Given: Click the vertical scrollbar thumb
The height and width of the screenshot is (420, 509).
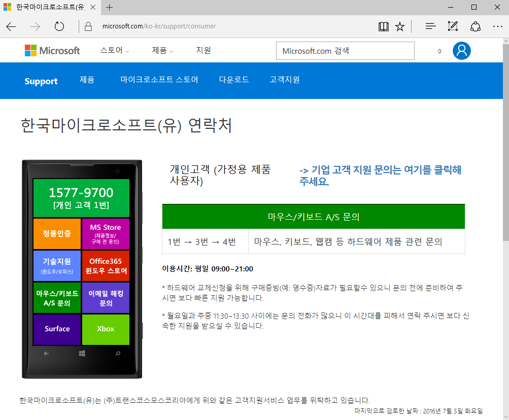Looking at the screenshot, I should [x=506, y=142].
